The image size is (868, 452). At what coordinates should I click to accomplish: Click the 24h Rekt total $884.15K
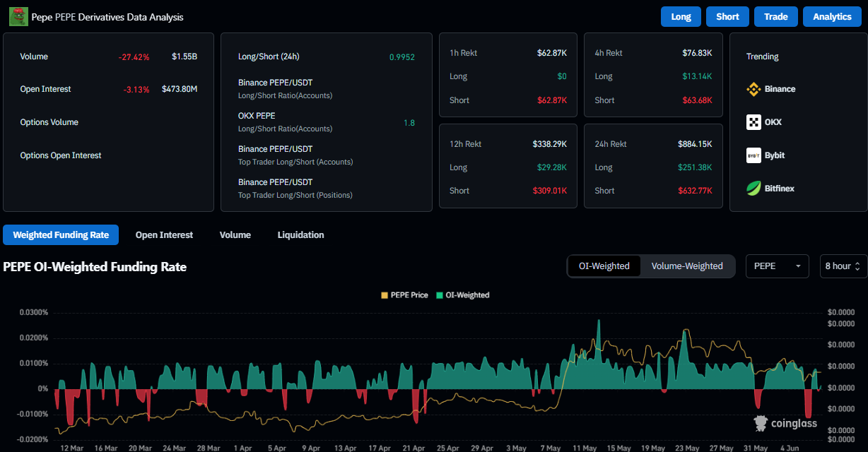point(696,144)
